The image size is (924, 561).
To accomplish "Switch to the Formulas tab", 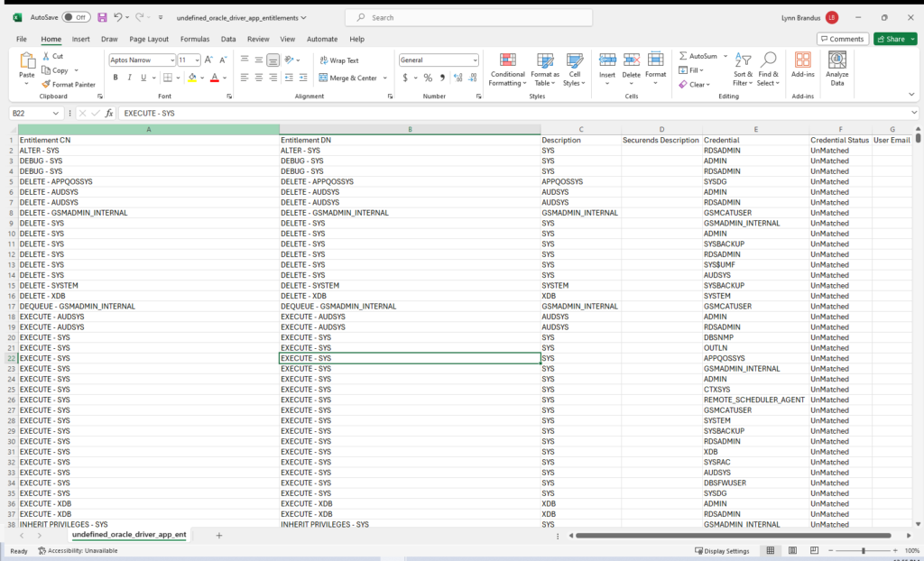I will click(x=195, y=39).
